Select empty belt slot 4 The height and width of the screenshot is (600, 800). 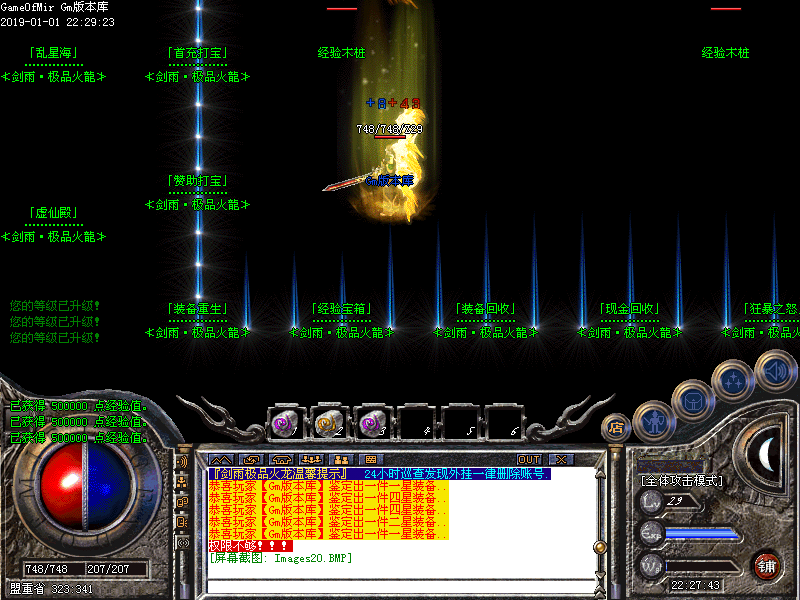417,422
